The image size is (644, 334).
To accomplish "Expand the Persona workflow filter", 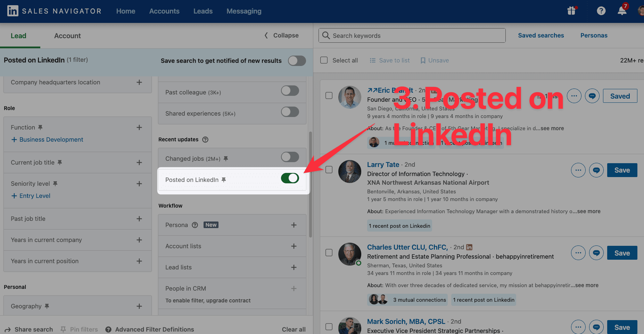I will coord(294,225).
